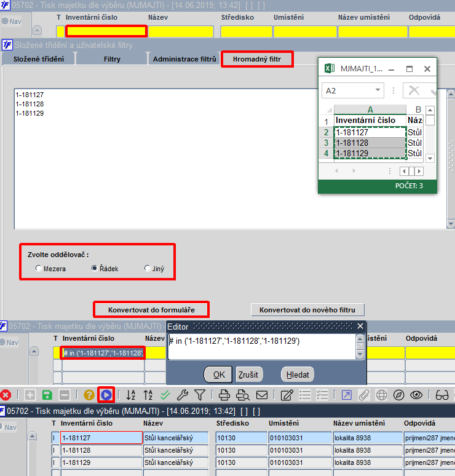455x476 pixels.
Task: Click Excel vertical scrollbar down arrow
Action: (x=430, y=158)
